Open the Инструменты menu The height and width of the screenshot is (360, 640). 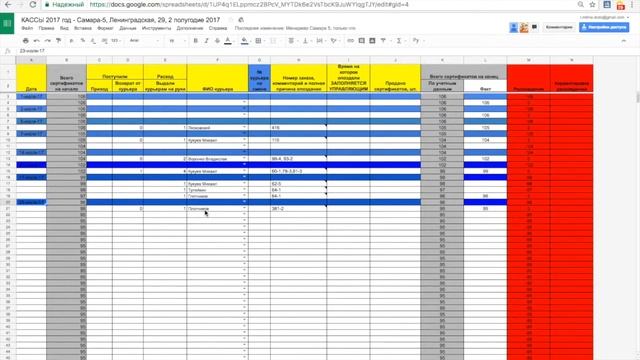156,29
